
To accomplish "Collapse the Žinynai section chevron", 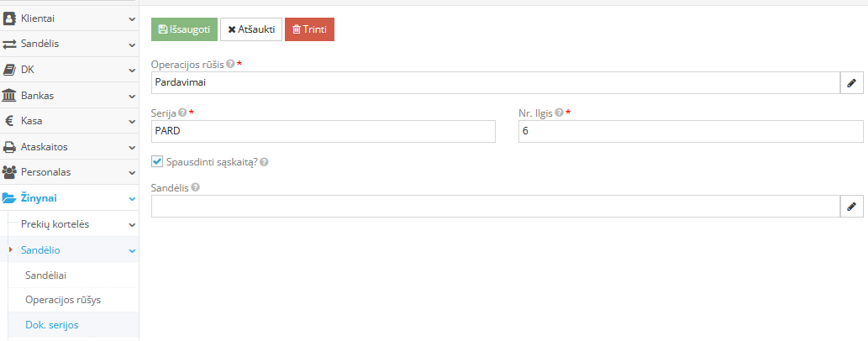I will [x=132, y=198].
